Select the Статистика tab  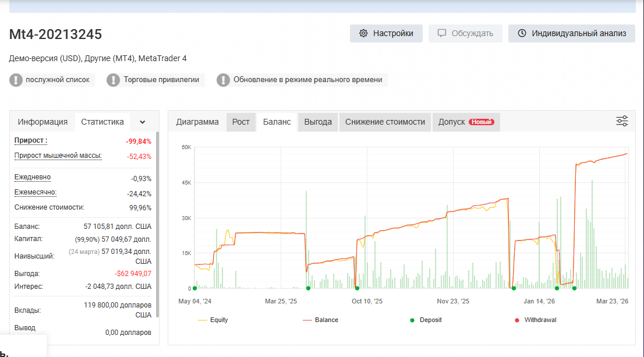102,122
